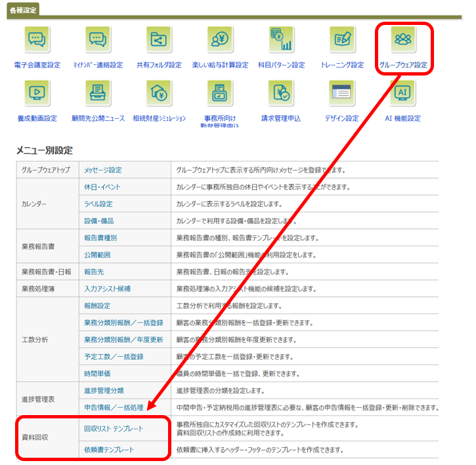Open the AI 機能設定 icon

402,94
